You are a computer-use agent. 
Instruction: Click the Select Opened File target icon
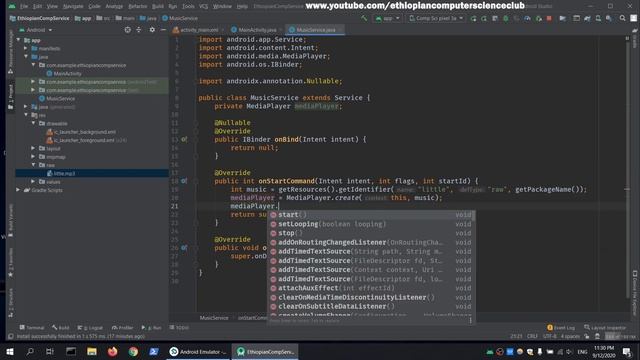(x=128, y=30)
